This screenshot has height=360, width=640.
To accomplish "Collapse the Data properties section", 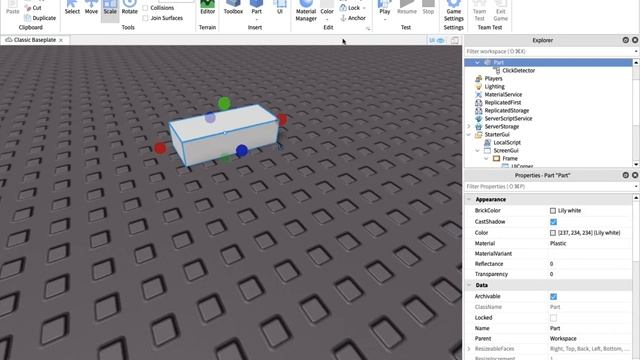I will click(469, 285).
